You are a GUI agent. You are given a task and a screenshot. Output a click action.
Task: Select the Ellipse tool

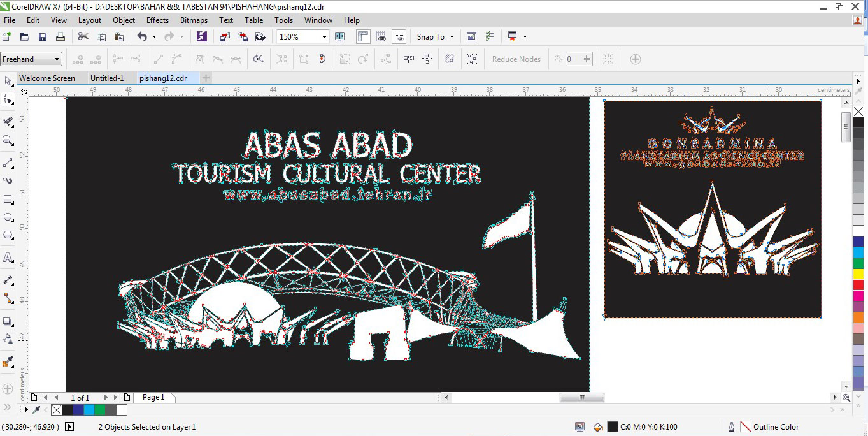coord(8,217)
